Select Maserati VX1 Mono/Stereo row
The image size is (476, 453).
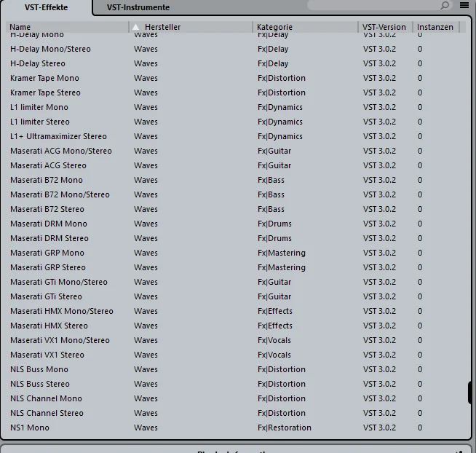tap(236, 341)
